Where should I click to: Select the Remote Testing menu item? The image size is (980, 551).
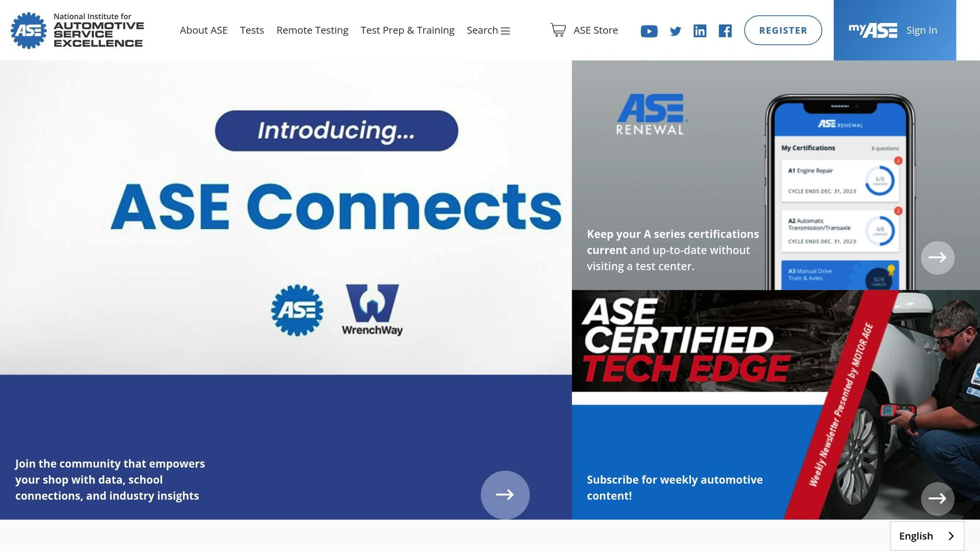click(x=312, y=30)
